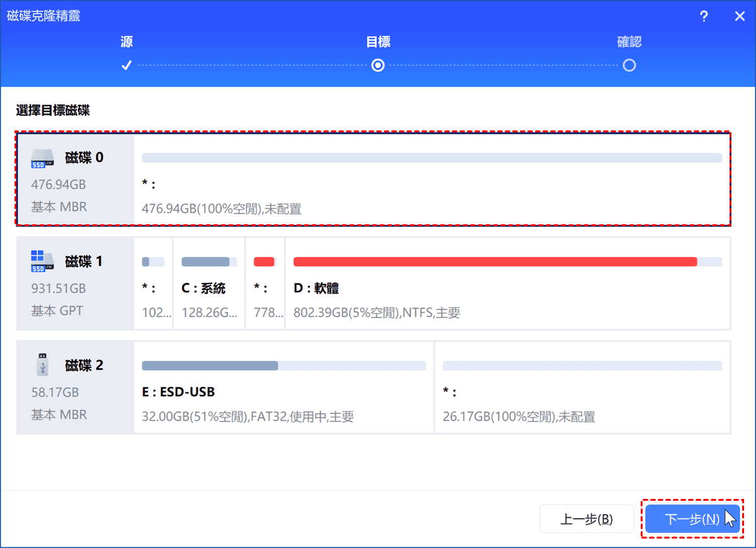Select the D: 軟體 partition
The image size is (756, 548).
pyautogui.click(x=507, y=288)
